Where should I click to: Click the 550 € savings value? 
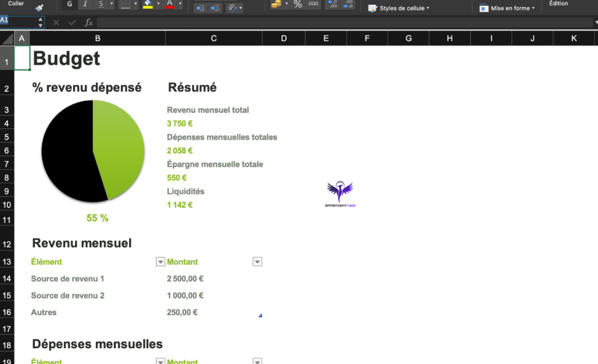(176, 178)
